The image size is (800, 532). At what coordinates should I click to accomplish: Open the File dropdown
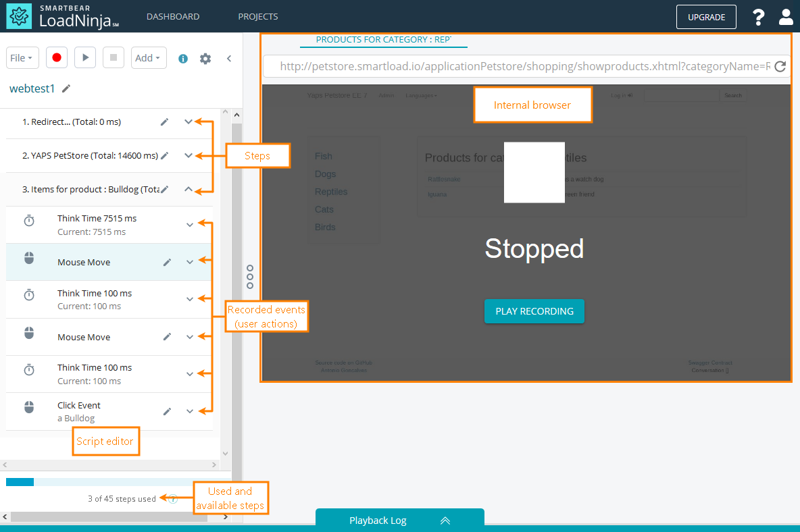(23, 58)
